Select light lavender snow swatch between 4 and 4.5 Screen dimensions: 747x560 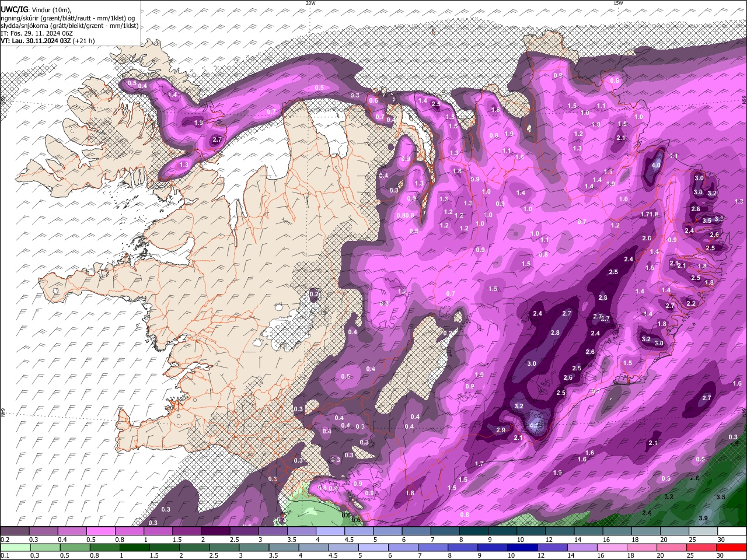(x=330, y=531)
